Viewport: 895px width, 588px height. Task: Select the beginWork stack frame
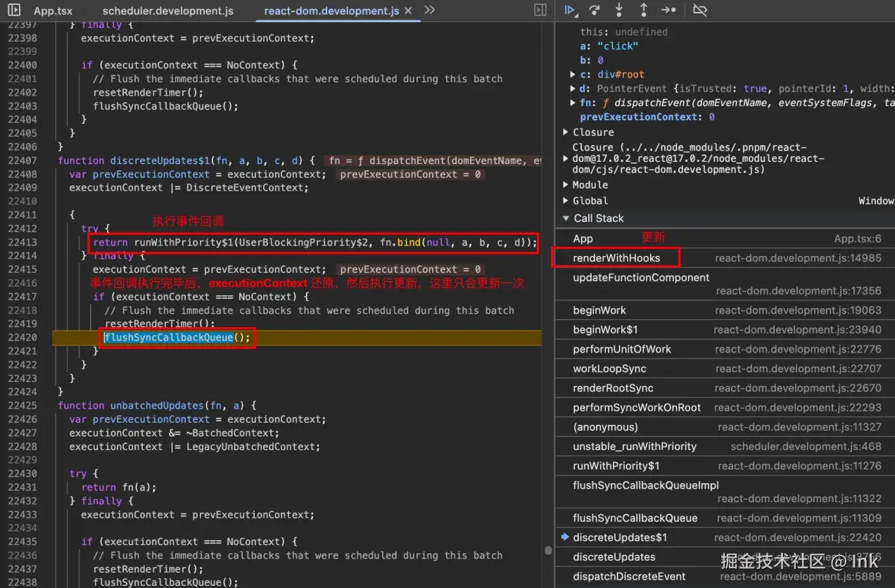725,310
